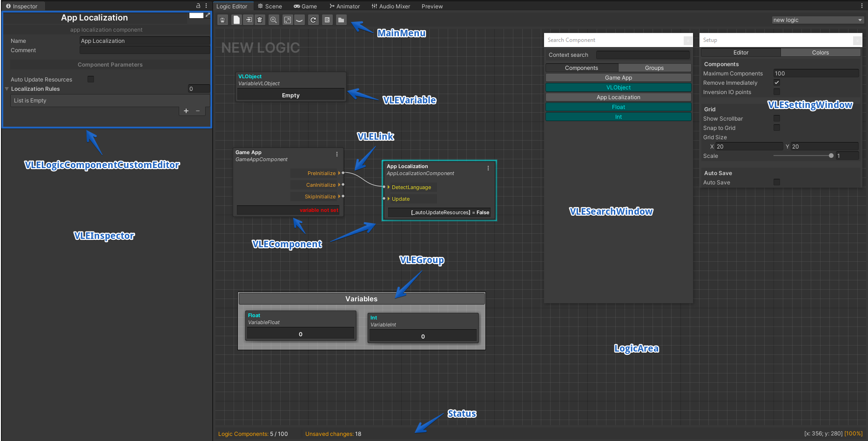Image resolution: width=868 pixels, height=441 pixels.
Task: Click the circular refresh arrow icon
Action: (x=313, y=20)
